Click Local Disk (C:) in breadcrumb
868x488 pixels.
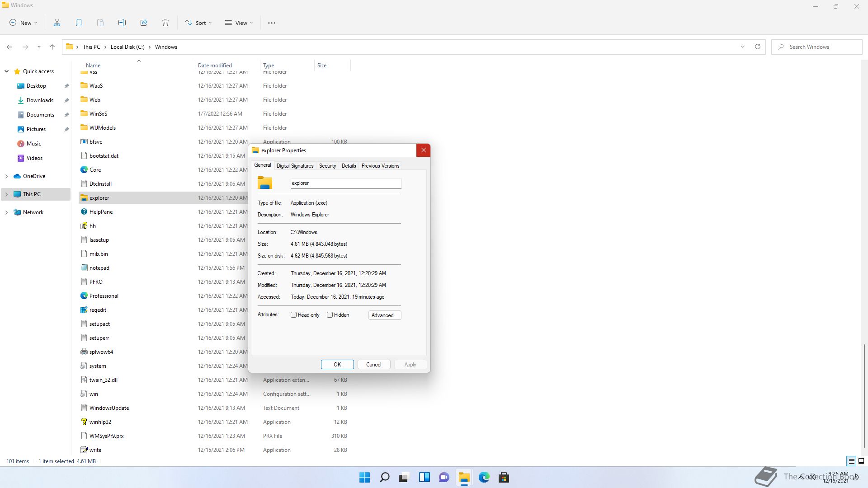click(127, 47)
